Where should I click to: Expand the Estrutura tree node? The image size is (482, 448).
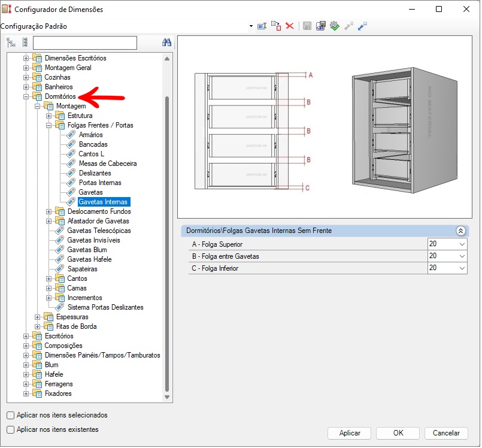[48, 116]
